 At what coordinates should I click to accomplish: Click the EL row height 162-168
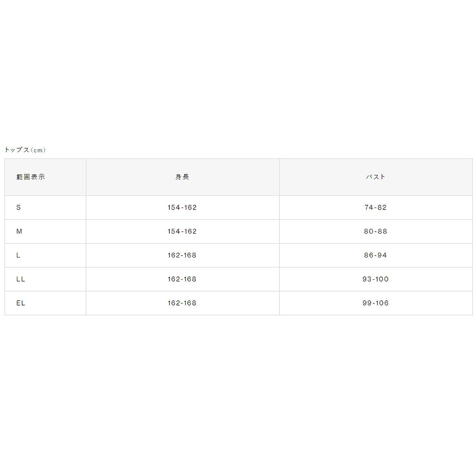pos(182,303)
